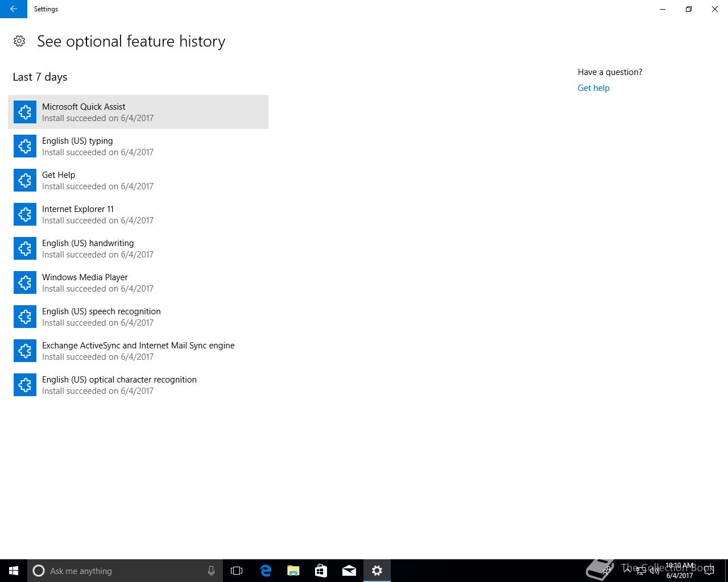
Task: Click the speech recognition feature icon
Action: (25, 317)
